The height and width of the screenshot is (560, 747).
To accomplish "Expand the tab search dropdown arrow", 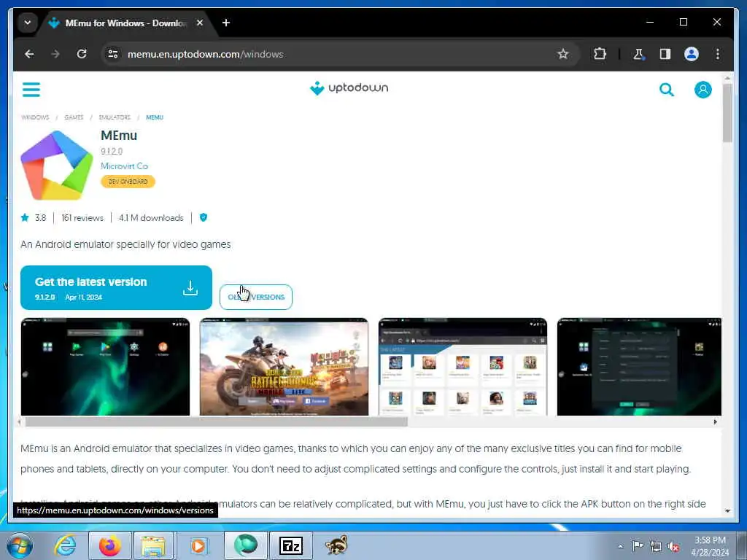I will [28, 23].
